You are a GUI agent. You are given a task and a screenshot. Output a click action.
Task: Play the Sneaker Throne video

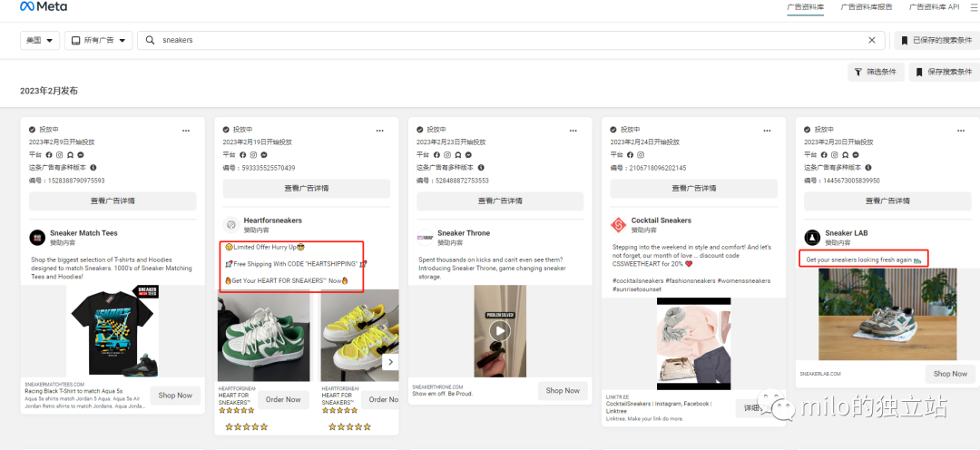(499, 330)
